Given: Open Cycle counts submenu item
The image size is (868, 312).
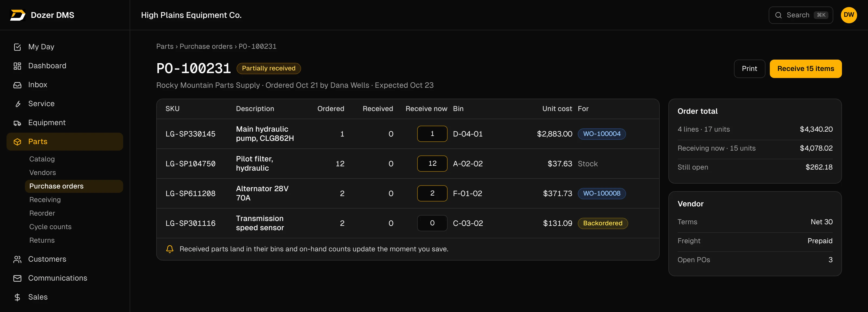Looking at the screenshot, I should click(x=50, y=227).
